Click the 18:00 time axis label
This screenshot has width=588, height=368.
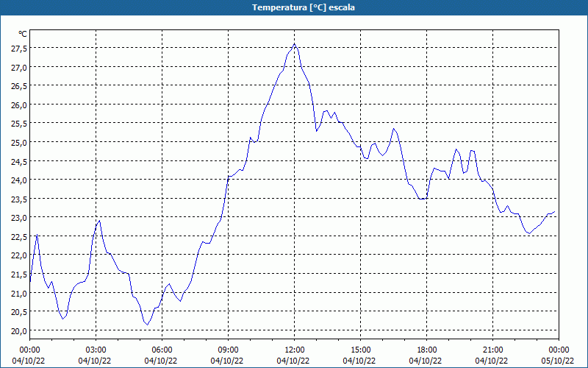pos(427,350)
